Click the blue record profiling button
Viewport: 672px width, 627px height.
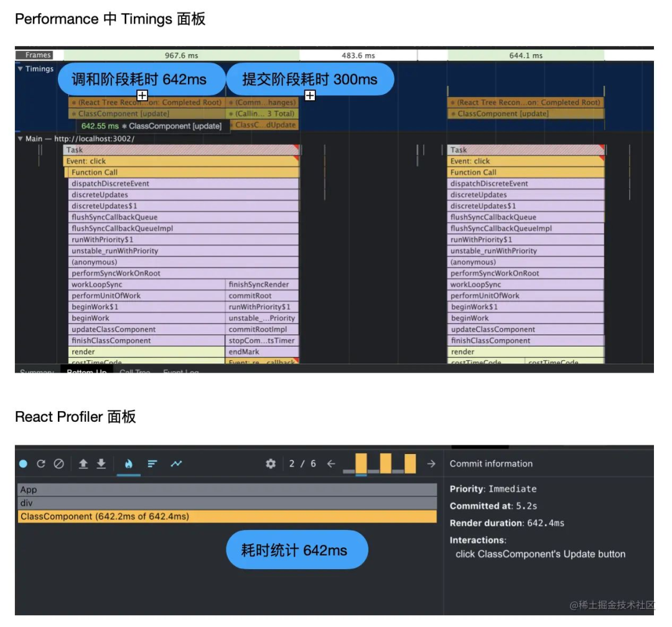(x=23, y=463)
